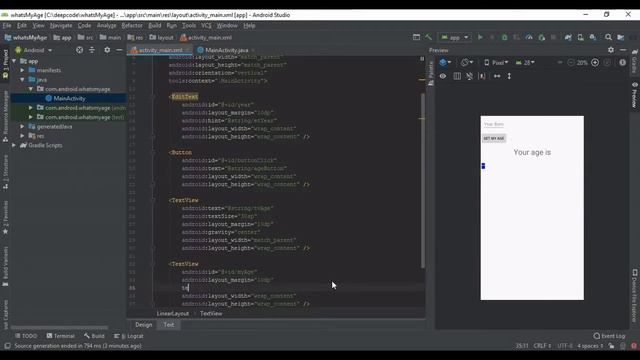Viewport: 640px width, 360px height.
Task: Select MainActivity in project tree
Action: click(x=69, y=98)
